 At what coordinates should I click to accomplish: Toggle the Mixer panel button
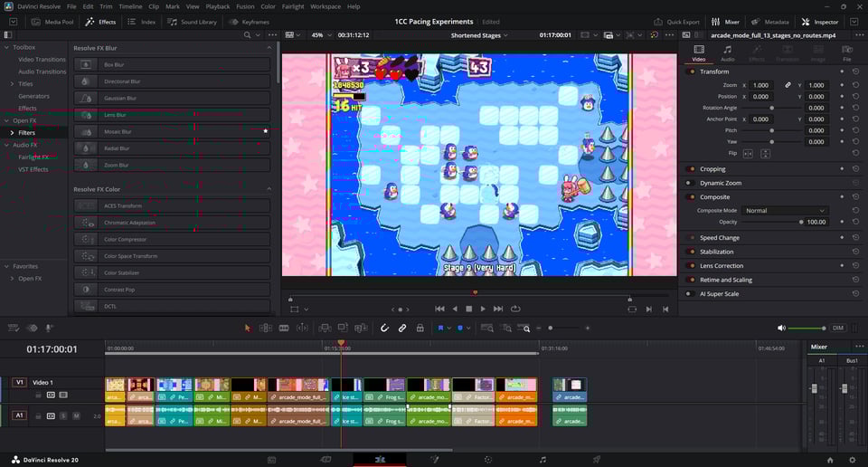coord(725,22)
